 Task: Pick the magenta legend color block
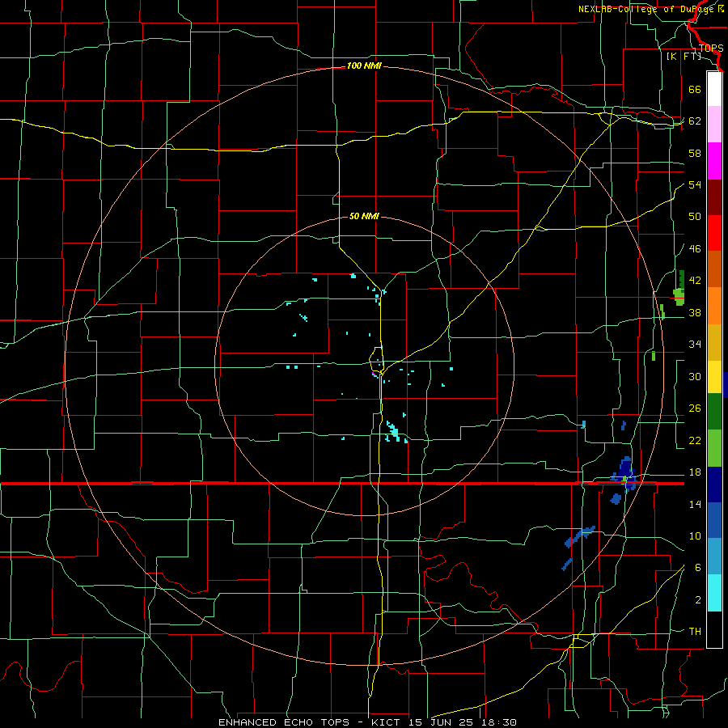pyautogui.click(x=714, y=161)
